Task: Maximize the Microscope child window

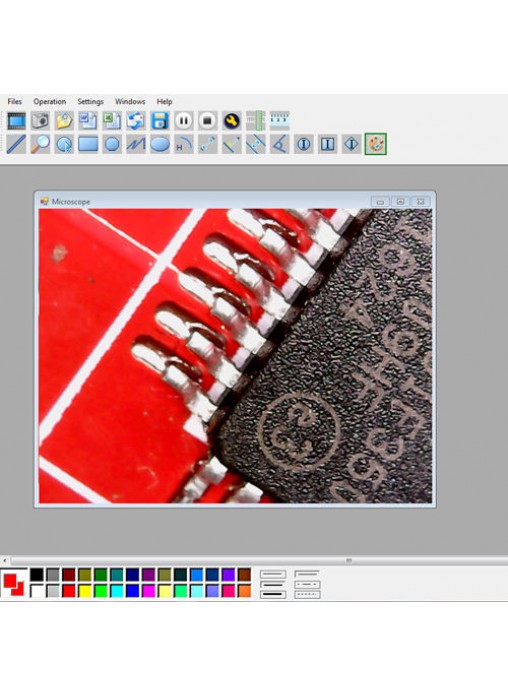Action: (401, 202)
